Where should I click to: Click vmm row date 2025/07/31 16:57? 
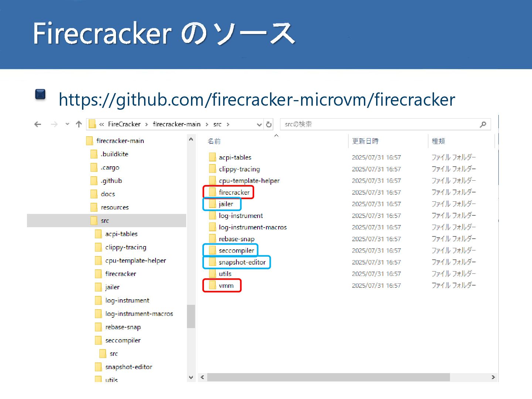376,285
